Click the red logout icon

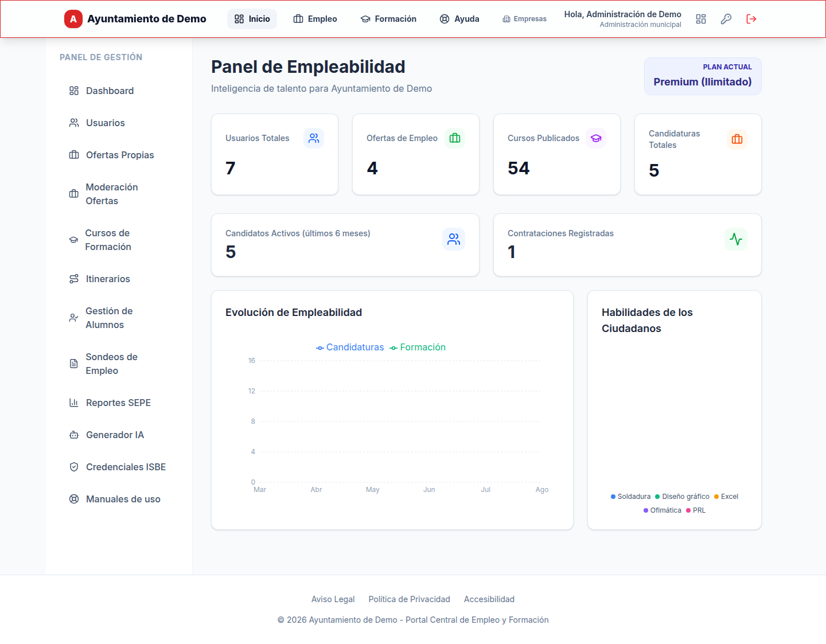(x=751, y=19)
